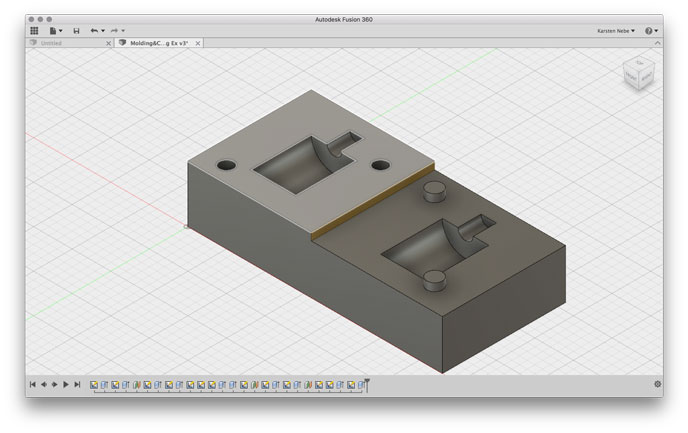Expand the Help dropdown arrow

coord(656,31)
